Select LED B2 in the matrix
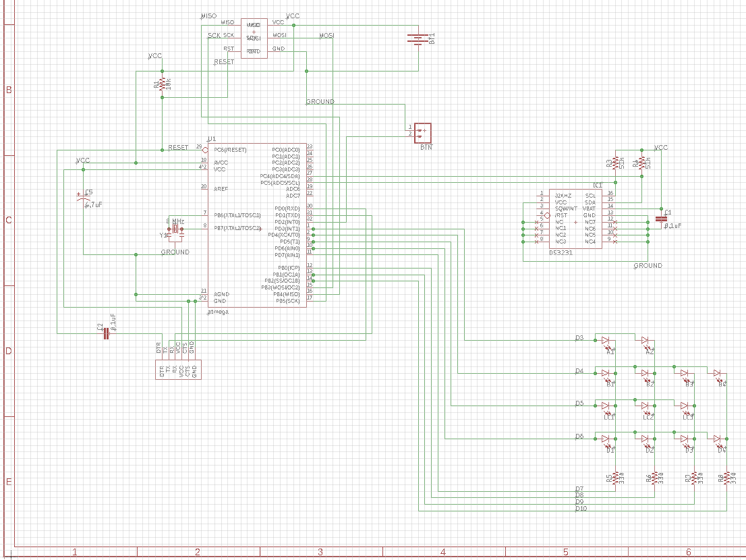The width and height of the screenshot is (746, 560). 645,374
